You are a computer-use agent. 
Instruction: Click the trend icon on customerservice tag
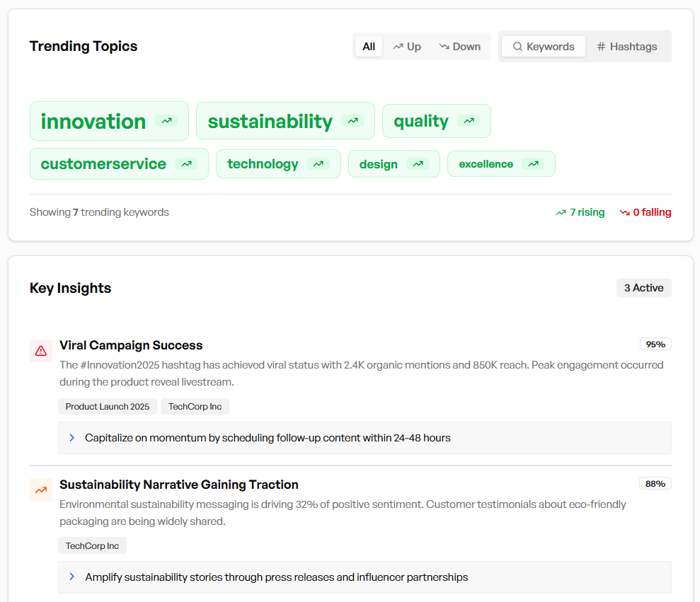click(186, 163)
